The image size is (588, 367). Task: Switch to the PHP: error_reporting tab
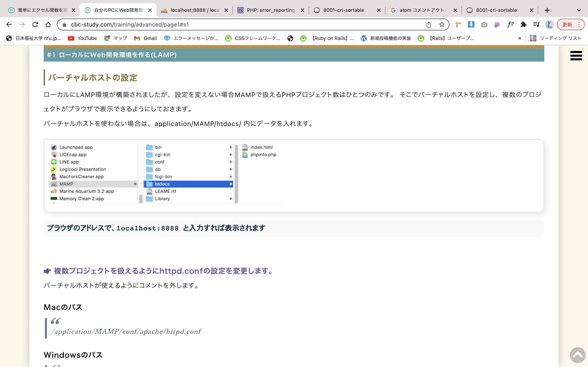pos(270,10)
